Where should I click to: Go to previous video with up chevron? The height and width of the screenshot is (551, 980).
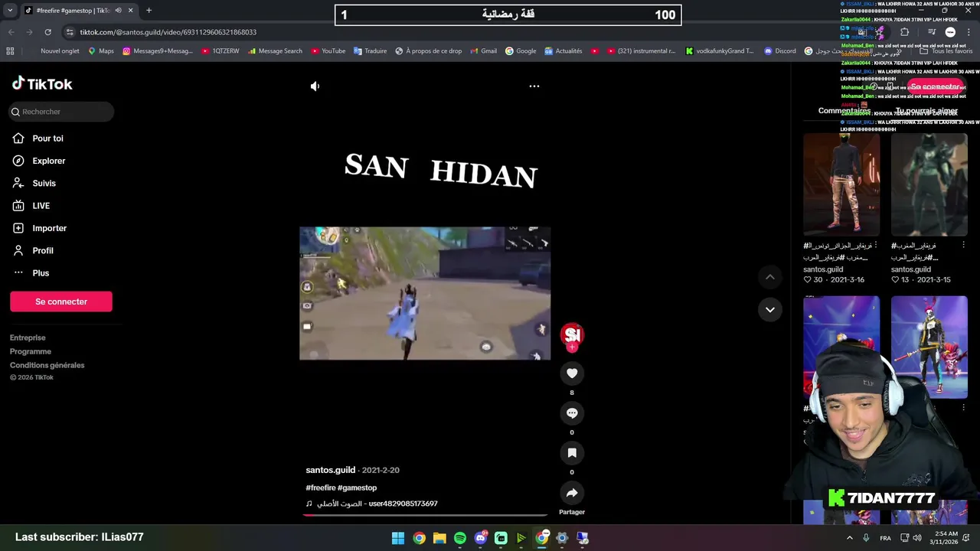point(770,277)
